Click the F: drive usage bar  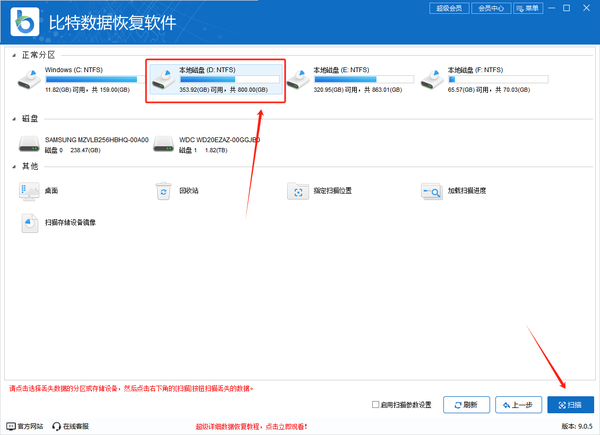498,80
